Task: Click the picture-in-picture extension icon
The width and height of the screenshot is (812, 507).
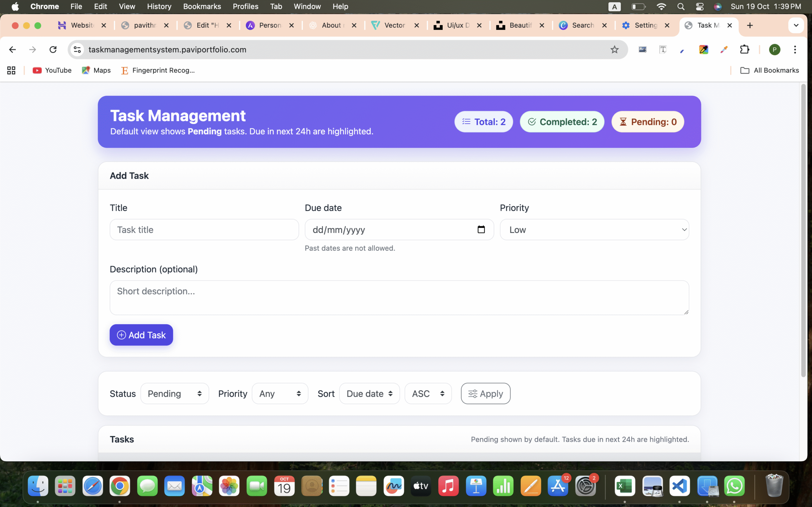Action: coord(642,49)
